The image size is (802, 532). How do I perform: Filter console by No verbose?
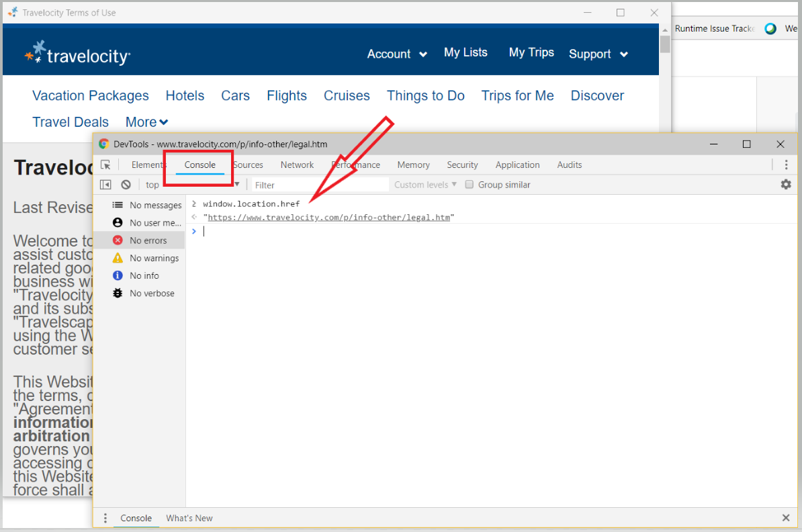[140, 293]
